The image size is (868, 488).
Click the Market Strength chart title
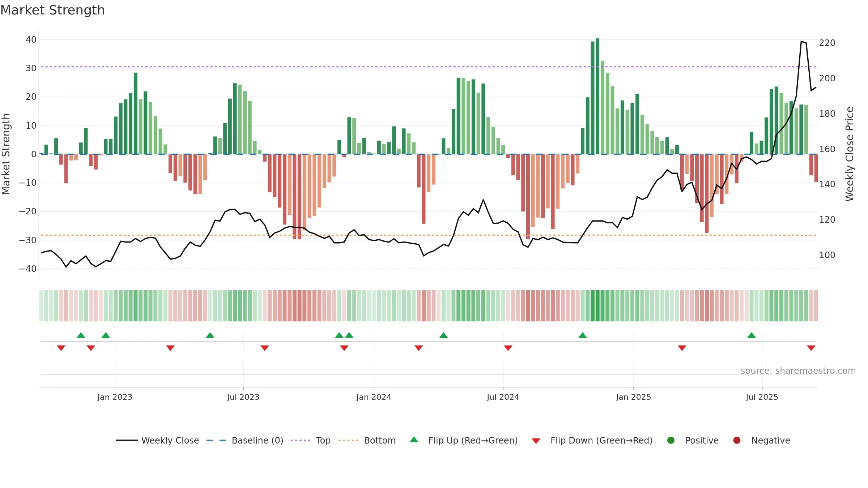53,10
